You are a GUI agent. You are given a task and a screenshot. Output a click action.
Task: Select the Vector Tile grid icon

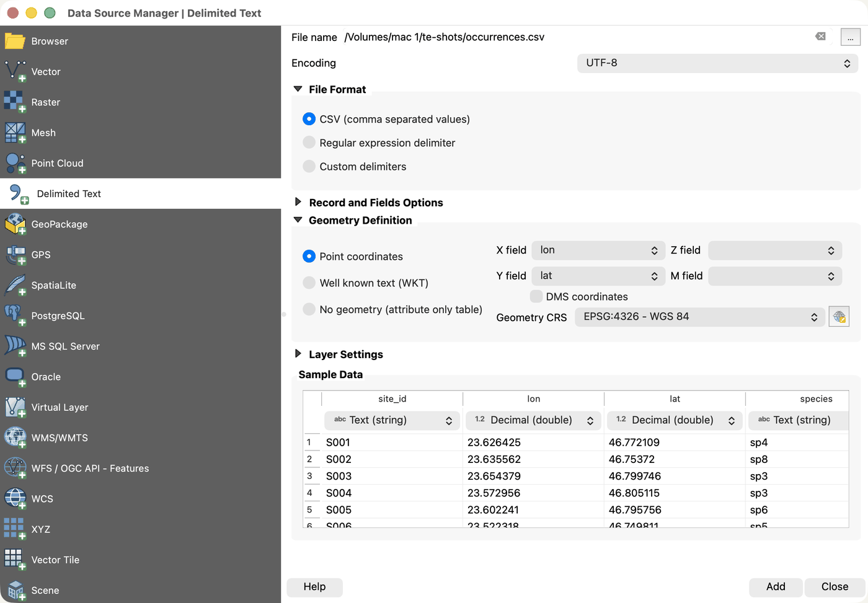tap(15, 560)
